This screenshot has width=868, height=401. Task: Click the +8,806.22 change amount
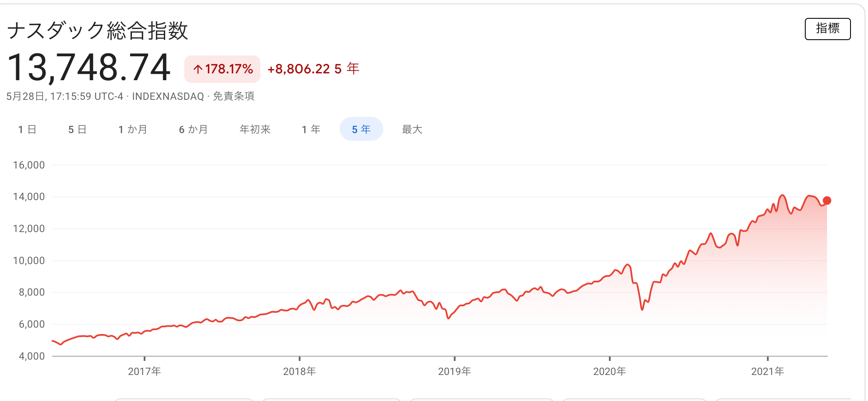(x=298, y=69)
